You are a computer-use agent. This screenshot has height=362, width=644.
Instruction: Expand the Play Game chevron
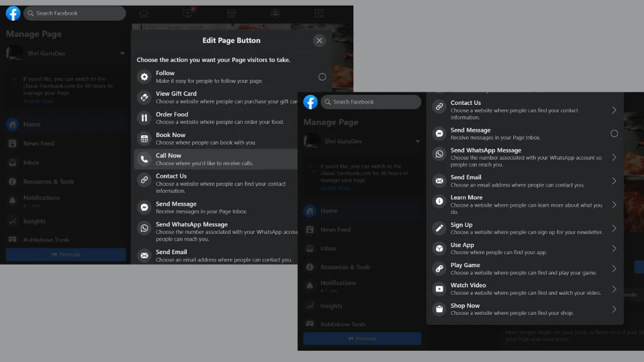coord(614,268)
